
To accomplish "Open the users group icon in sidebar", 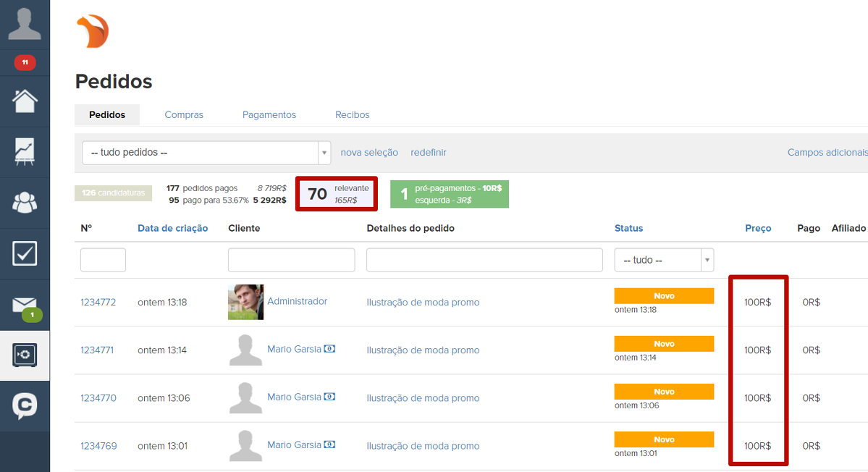I will [25, 203].
